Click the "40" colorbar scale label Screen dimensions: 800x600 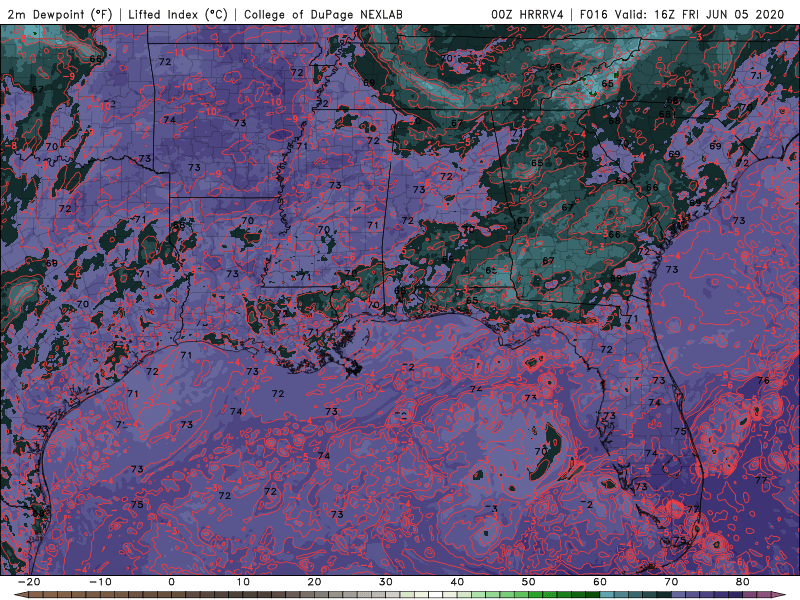pos(457,582)
